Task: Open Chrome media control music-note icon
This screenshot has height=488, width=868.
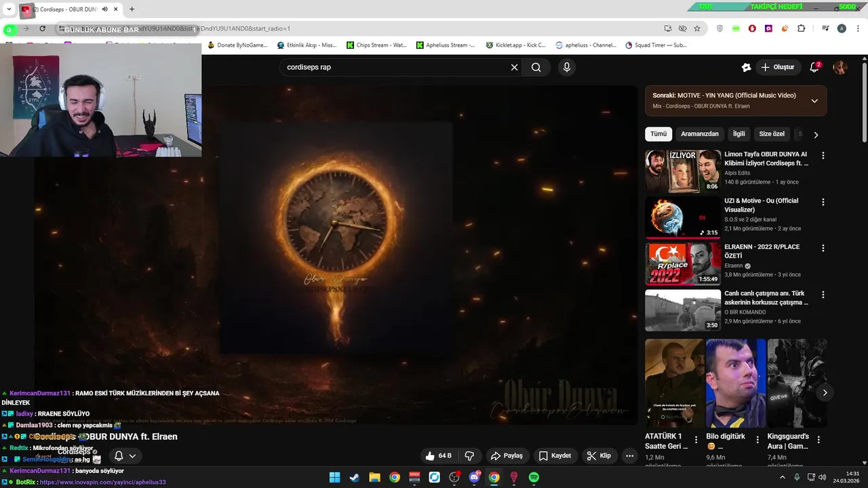Action: coord(825,28)
